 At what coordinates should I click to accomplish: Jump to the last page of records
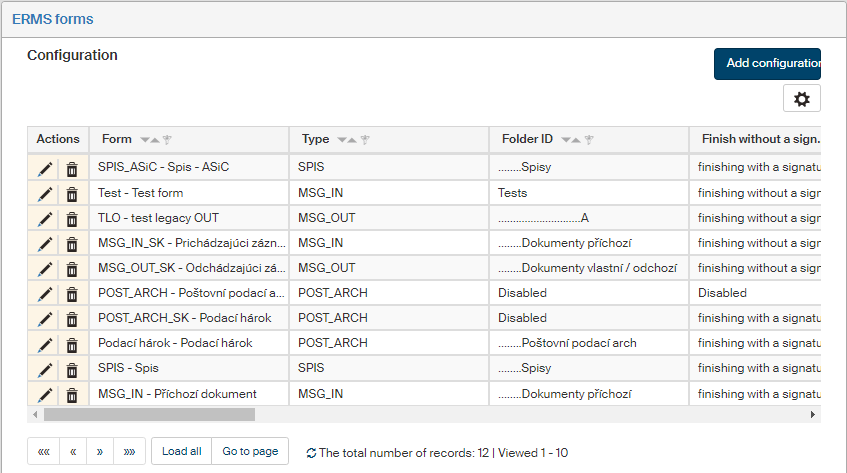[x=130, y=451]
